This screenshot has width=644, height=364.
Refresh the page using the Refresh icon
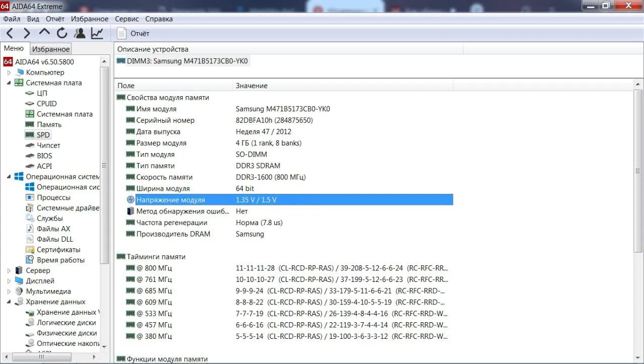(62, 33)
